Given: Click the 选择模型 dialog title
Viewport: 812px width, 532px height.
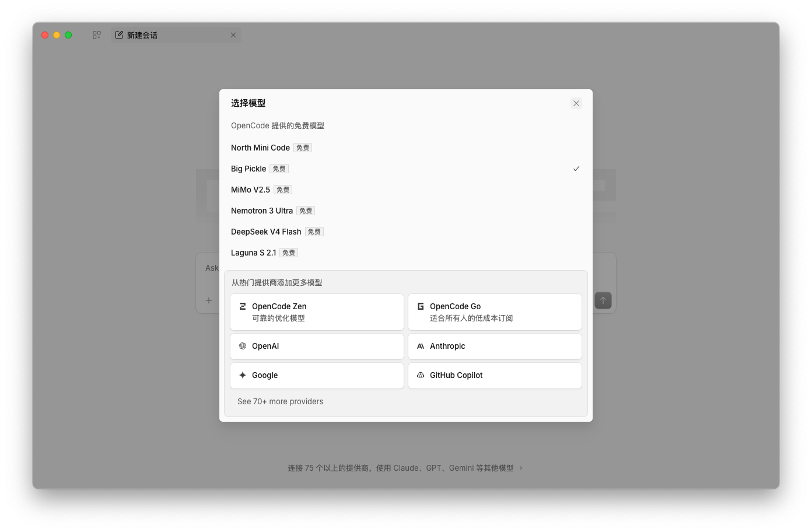Looking at the screenshot, I should coord(248,103).
